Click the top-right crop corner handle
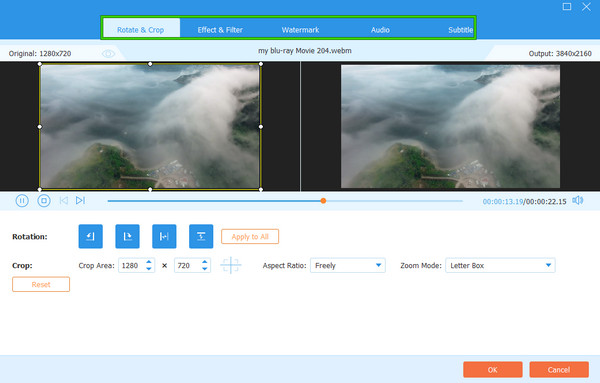The height and width of the screenshot is (383, 600). (x=261, y=64)
